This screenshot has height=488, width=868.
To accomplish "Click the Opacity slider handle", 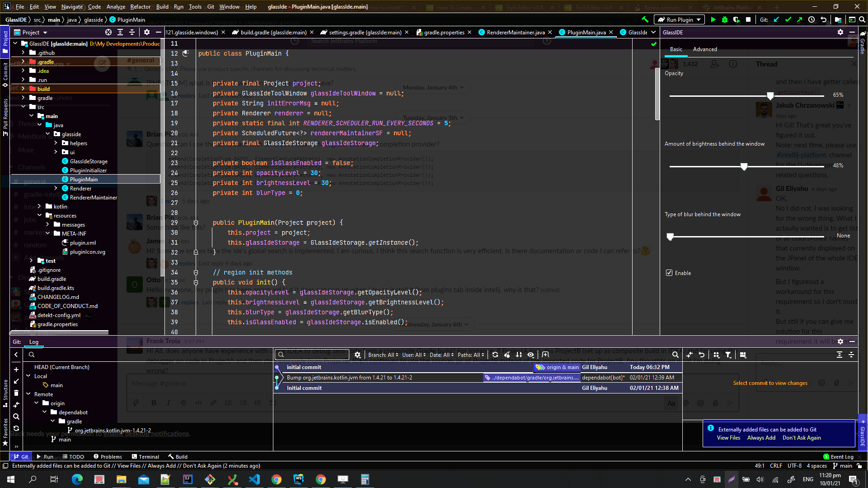I will pos(770,95).
